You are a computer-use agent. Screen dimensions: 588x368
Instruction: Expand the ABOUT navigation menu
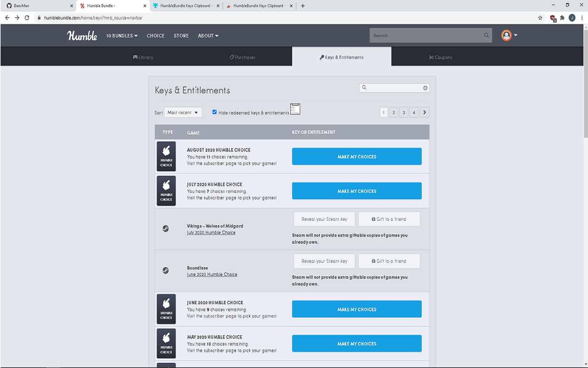point(208,35)
